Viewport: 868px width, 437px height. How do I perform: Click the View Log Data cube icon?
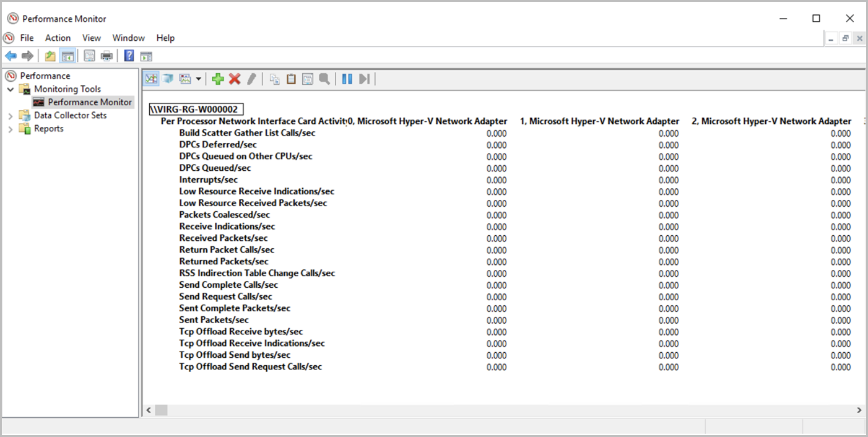click(x=168, y=79)
